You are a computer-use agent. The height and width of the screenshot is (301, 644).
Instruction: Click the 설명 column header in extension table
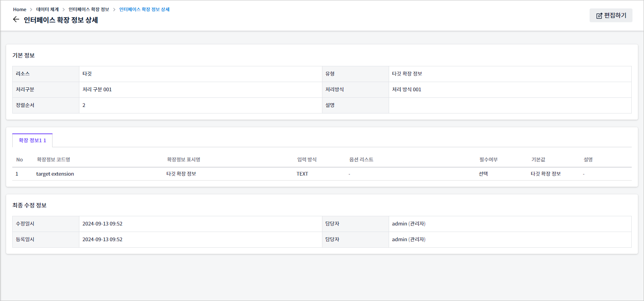588,160
